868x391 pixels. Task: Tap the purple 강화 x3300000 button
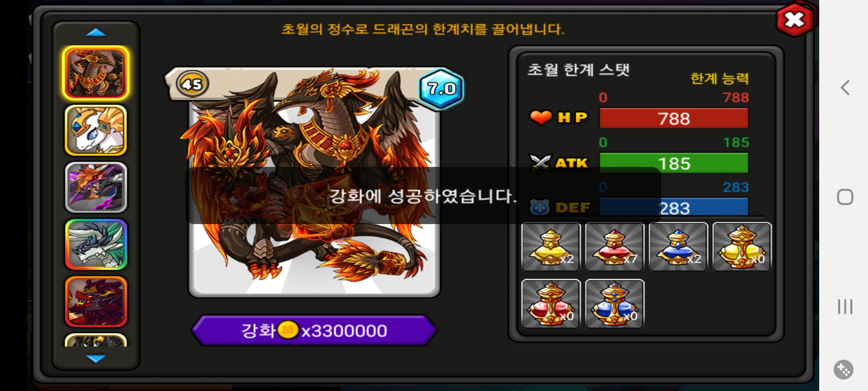[314, 331]
